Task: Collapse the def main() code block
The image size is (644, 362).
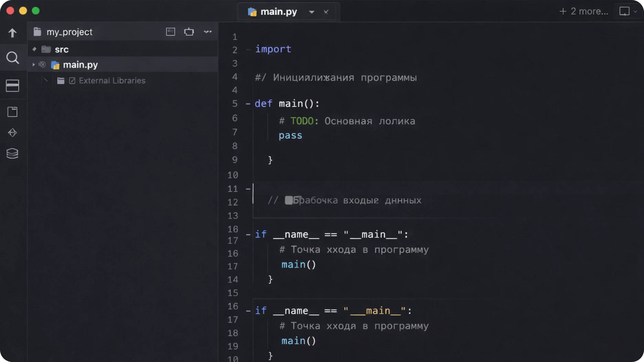Action: pyautogui.click(x=248, y=104)
